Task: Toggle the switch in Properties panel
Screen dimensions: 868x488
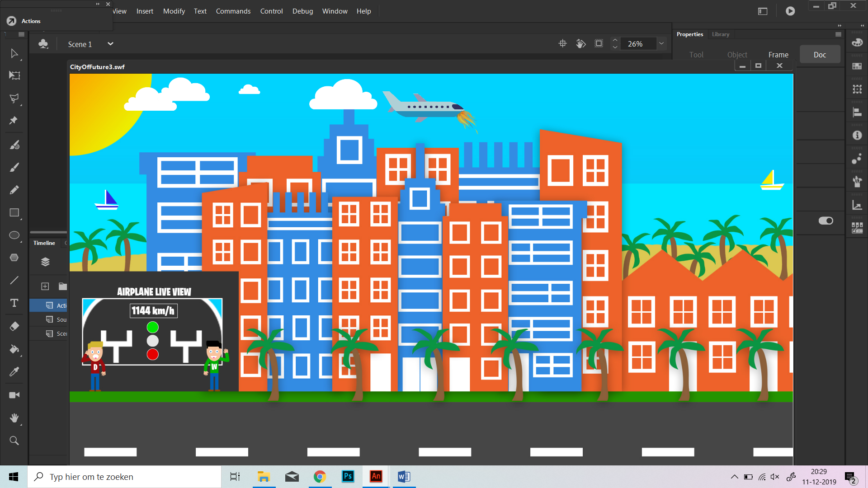Action: [x=826, y=221]
